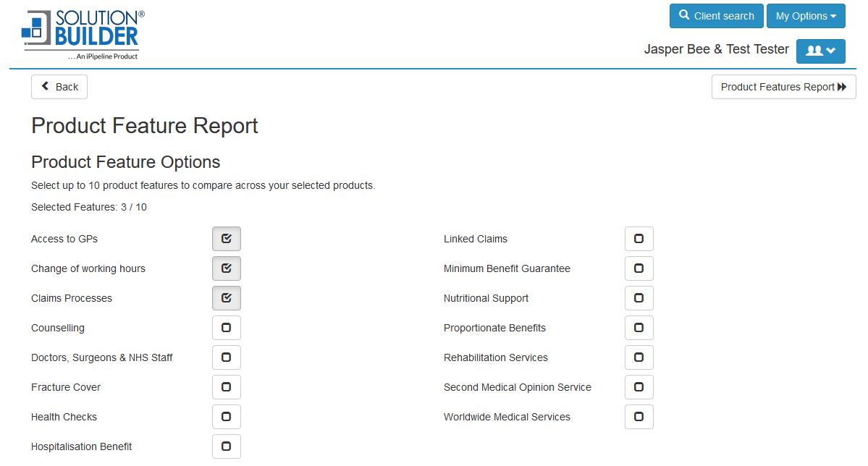
Task: Click the 'Select up to 10 product features' instruction
Action: point(203,185)
